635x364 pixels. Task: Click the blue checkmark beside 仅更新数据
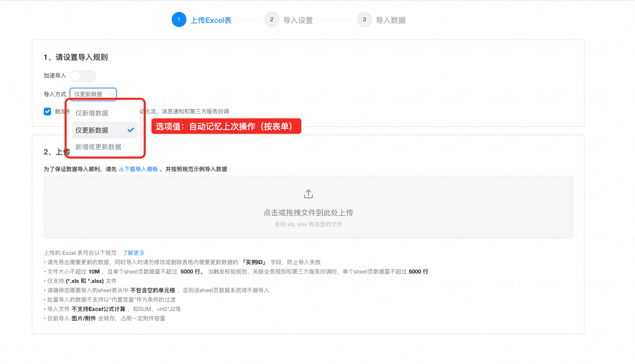tap(131, 130)
